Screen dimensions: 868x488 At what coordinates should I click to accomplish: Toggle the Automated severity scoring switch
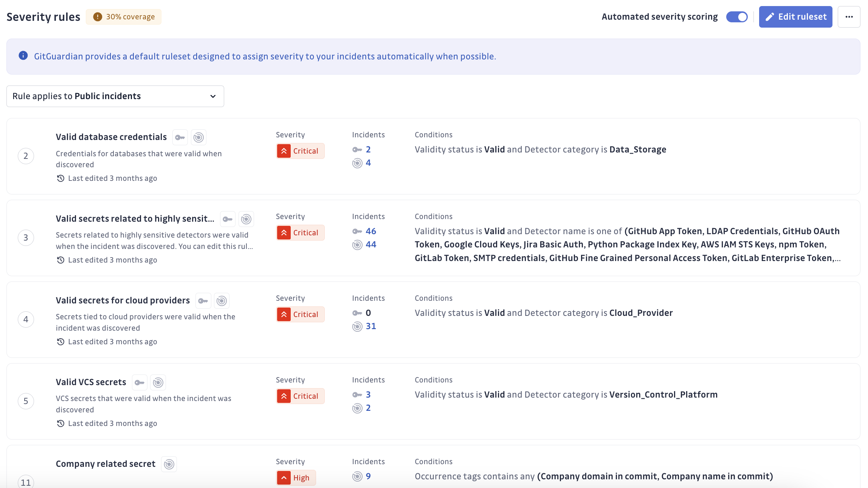(736, 17)
